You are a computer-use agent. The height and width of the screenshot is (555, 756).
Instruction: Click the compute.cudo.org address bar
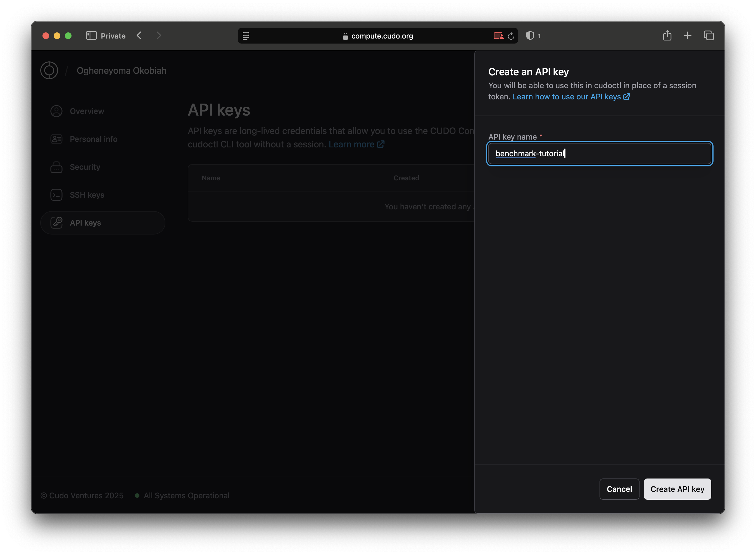coord(378,36)
